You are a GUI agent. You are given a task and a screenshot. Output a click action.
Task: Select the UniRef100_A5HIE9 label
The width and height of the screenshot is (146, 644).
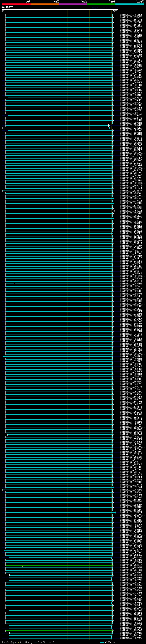[131, 238]
